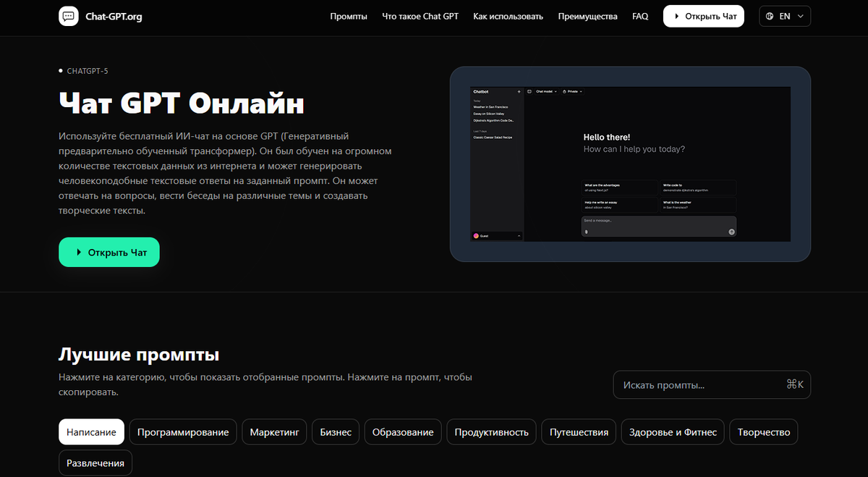Click the Лучшие промпты section heading

pos(139,355)
